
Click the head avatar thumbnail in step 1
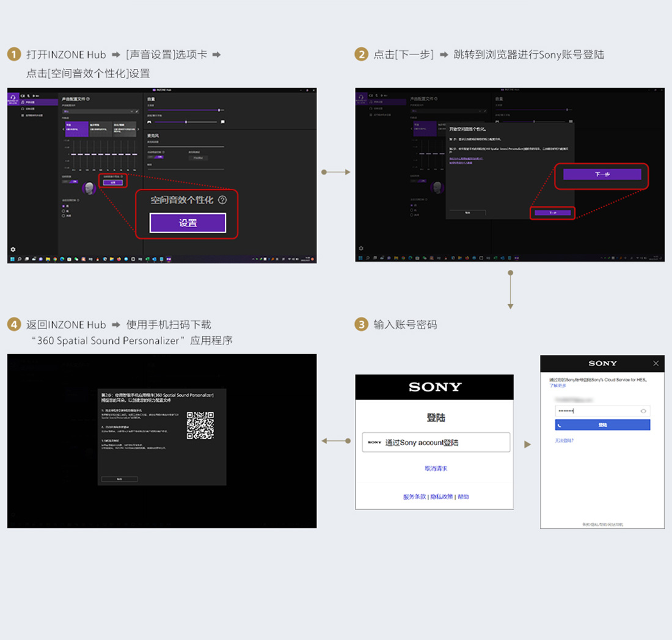[x=89, y=189]
